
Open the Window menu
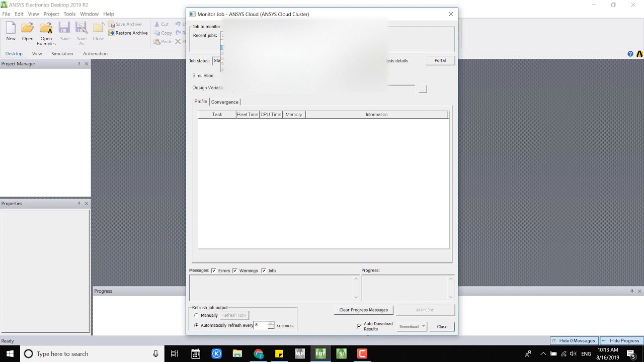(90, 14)
